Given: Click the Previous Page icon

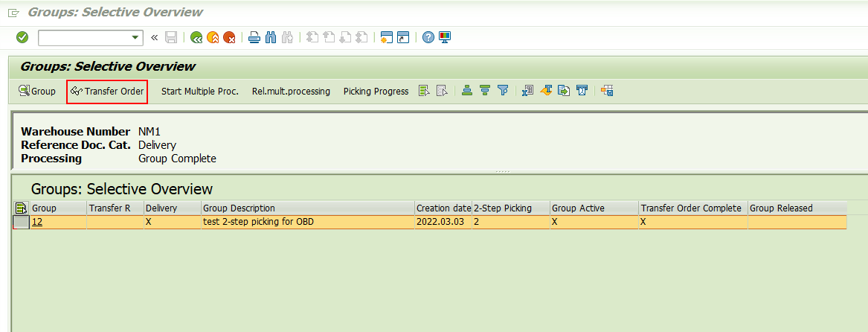Looking at the screenshot, I should (329, 38).
